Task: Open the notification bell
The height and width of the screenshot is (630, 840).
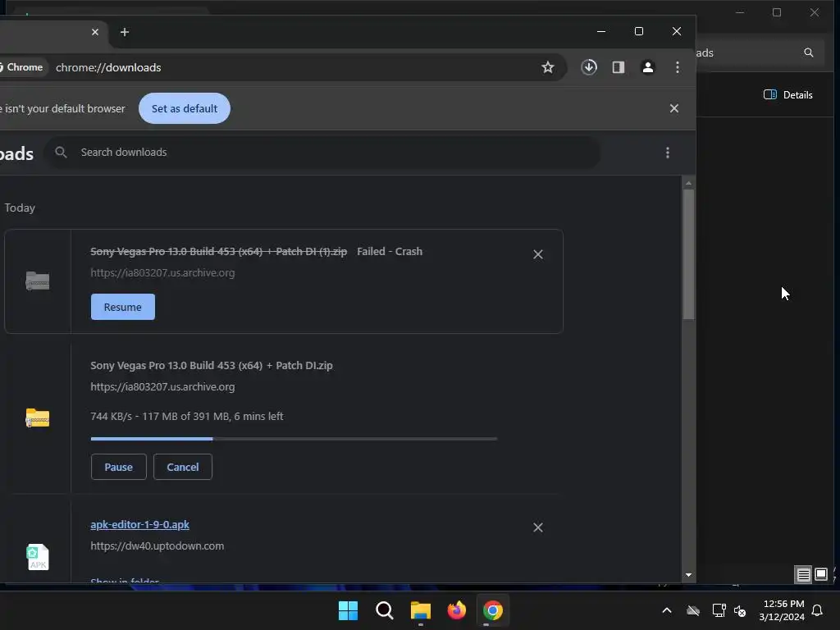Action: (817, 610)
